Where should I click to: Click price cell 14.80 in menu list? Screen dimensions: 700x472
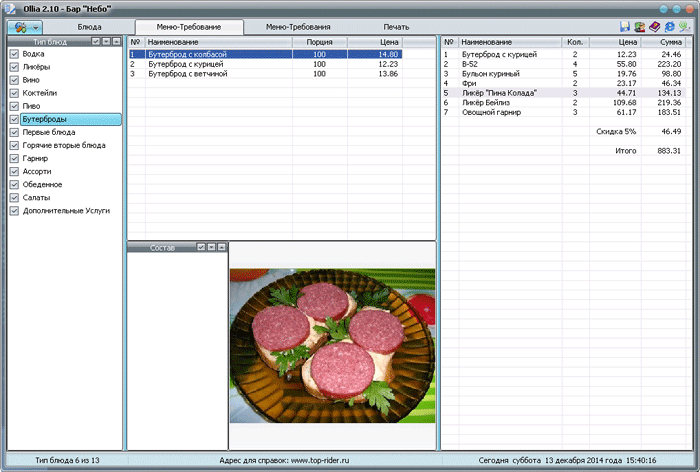[375, 54]
